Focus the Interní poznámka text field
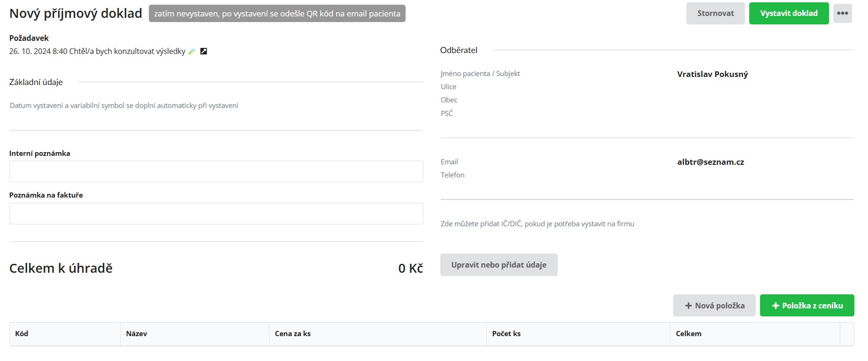This screenshot has width=868, height=361. point(216,171)
